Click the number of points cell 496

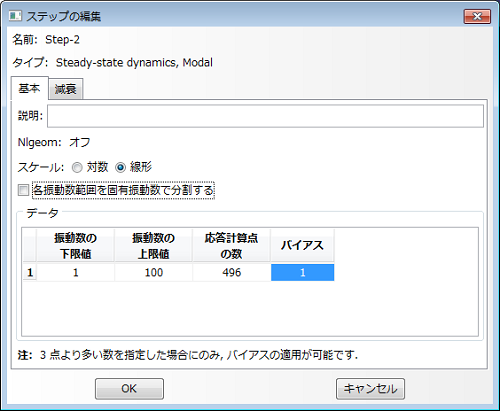point(231,273)
